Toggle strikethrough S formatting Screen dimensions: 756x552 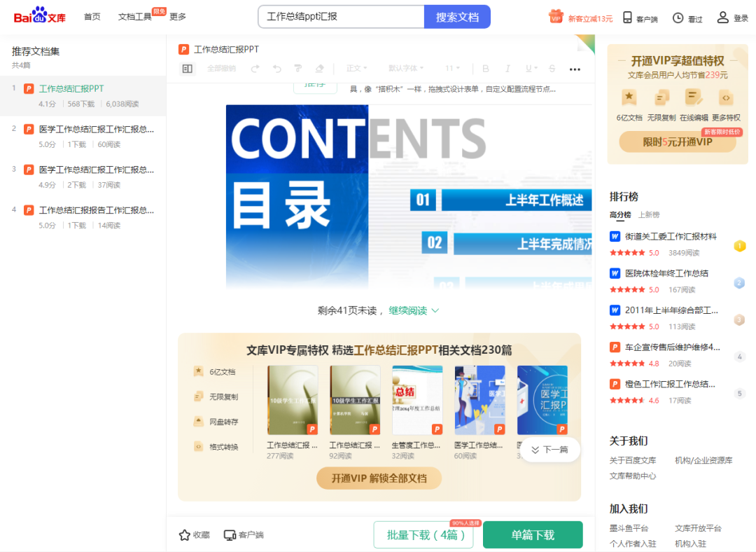[x=552, y=69]
